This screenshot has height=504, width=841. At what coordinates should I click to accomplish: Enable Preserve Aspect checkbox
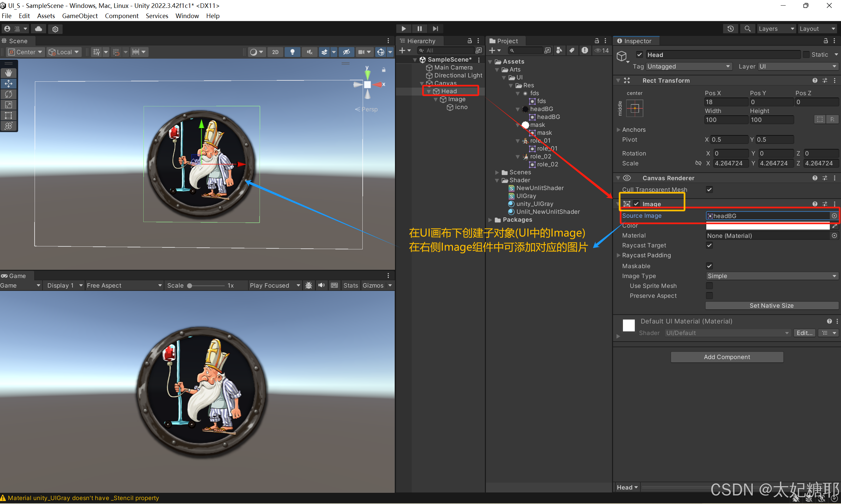pyautogui.click(x=709, y=296)
